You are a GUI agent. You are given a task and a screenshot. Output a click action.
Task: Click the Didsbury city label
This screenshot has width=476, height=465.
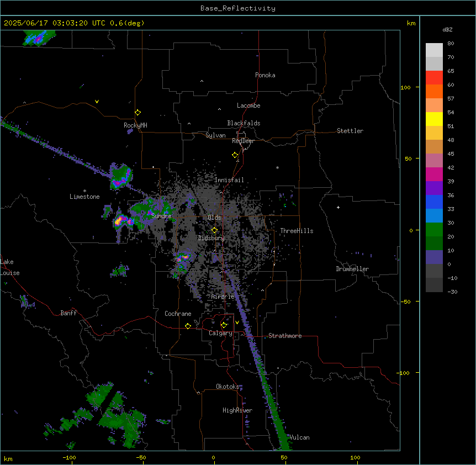211,238
